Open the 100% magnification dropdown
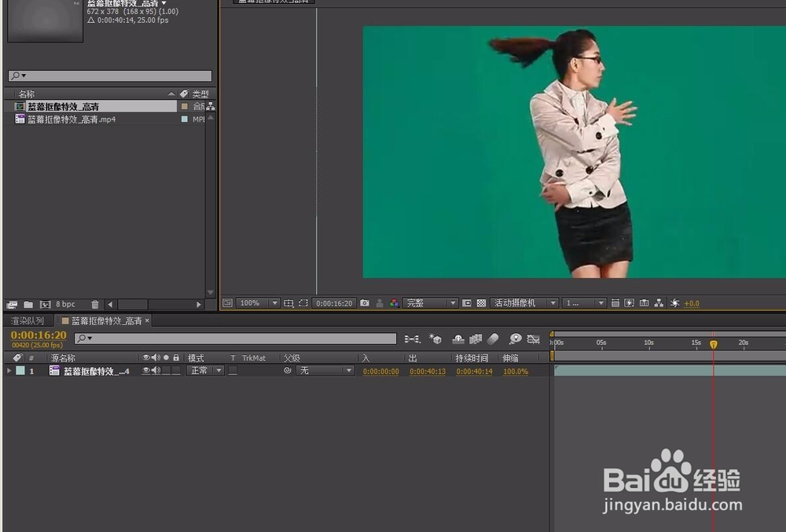 click(x=258, y=303)
